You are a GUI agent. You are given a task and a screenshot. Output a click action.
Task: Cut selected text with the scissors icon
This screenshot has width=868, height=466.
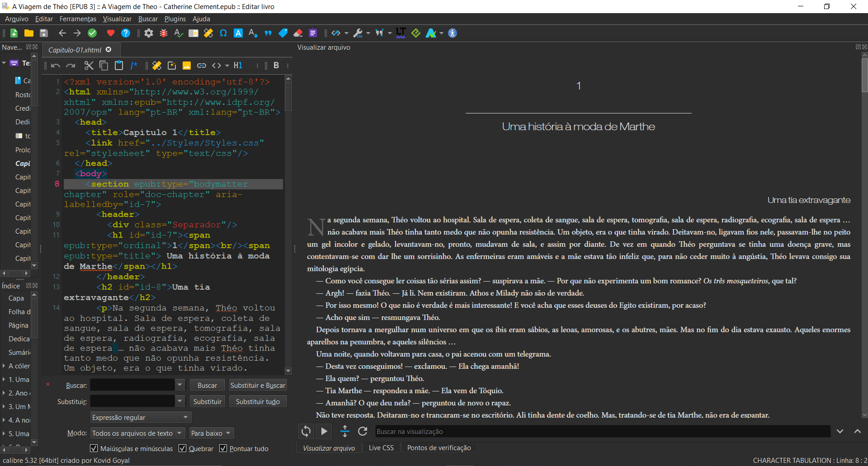[89, 66]
